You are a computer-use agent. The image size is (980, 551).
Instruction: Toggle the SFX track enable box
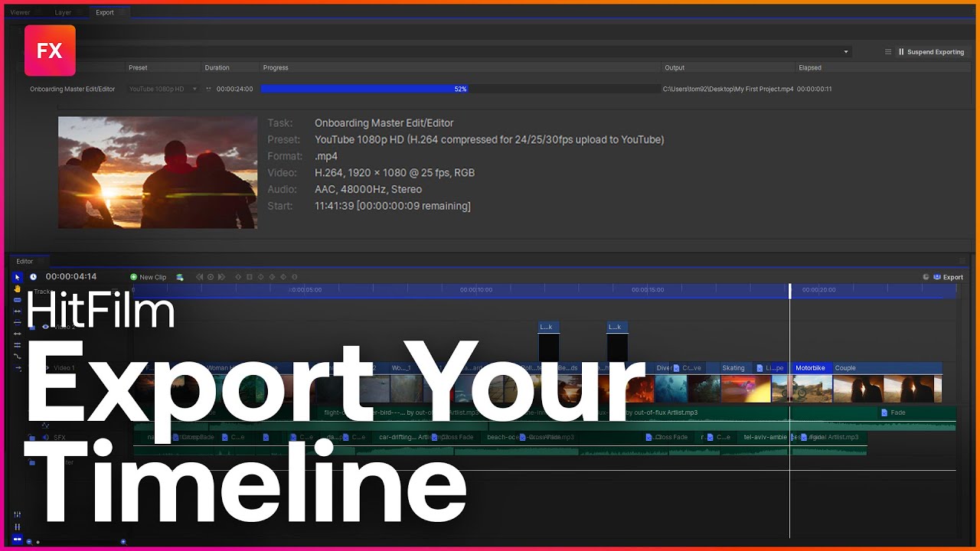pos(32,438)
